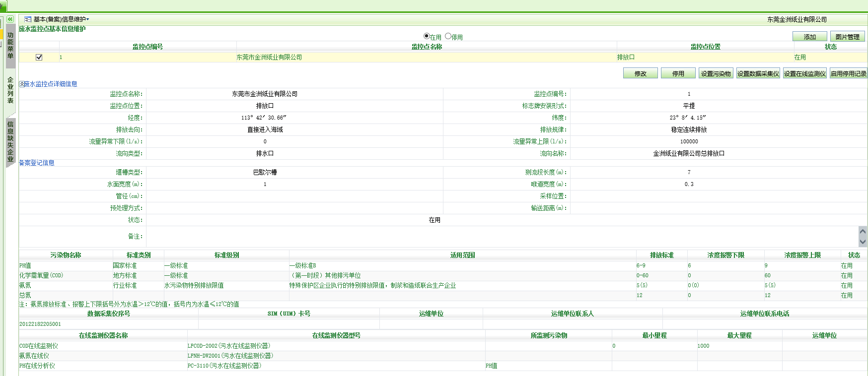Click the 氨氮在线仪 row
The width and height of the screenshot is (868, 376).
(34, 356)
